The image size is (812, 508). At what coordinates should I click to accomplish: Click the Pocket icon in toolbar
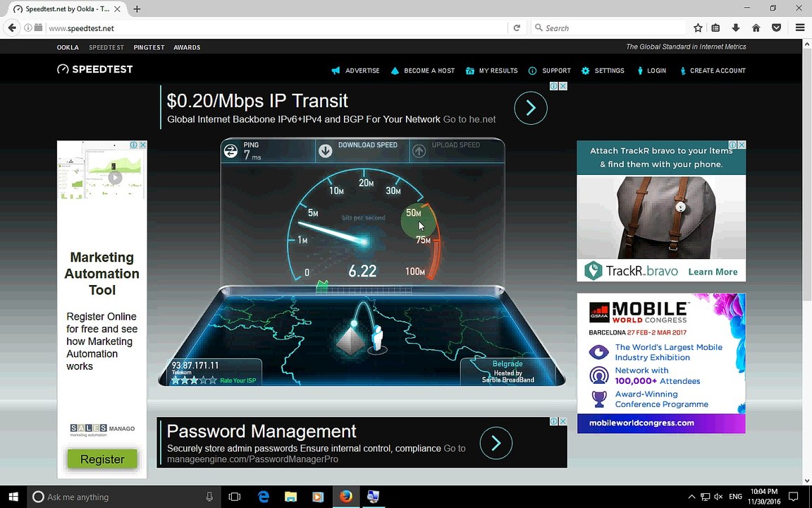(776, 28)
